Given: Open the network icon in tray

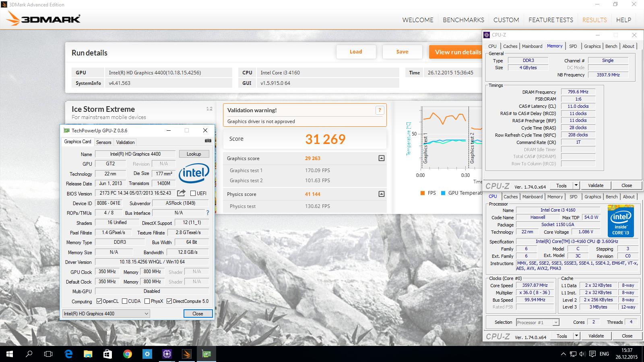Looking at the screenshot, I should pos(573,354).
